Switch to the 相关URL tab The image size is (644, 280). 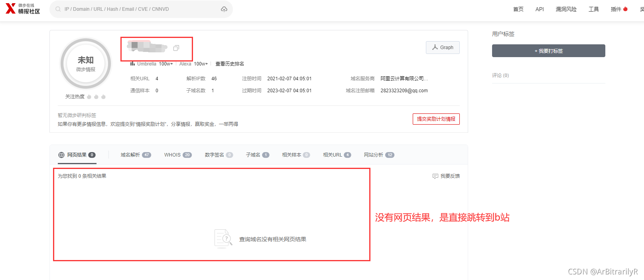[337, 155]
